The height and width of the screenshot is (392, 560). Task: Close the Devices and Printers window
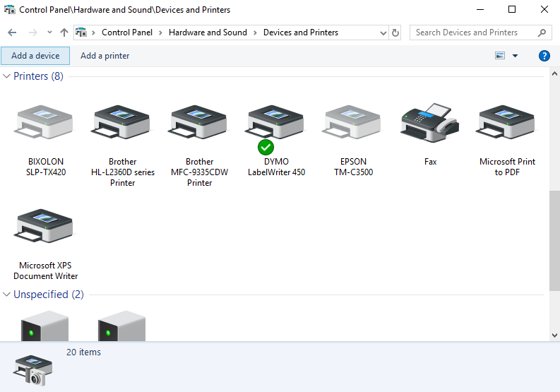click(x=544, y=9)
